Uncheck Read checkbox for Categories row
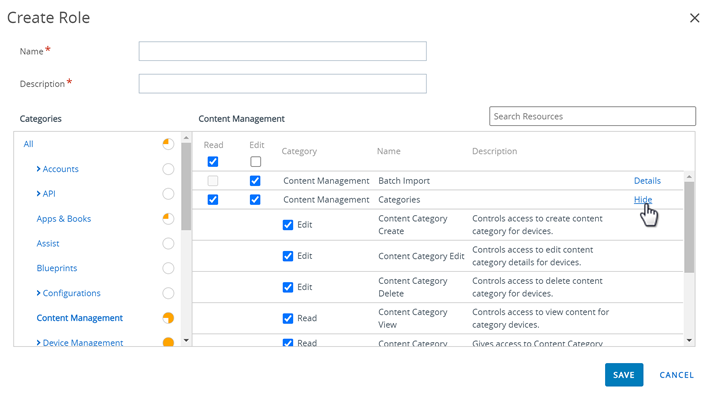713x393 pixels. point(213,200)
